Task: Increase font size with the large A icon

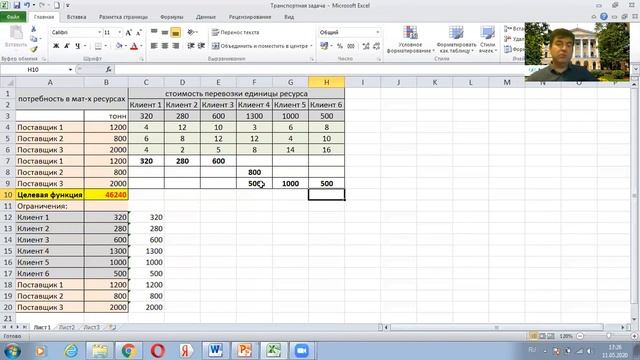Action: (x=129, y=32)
